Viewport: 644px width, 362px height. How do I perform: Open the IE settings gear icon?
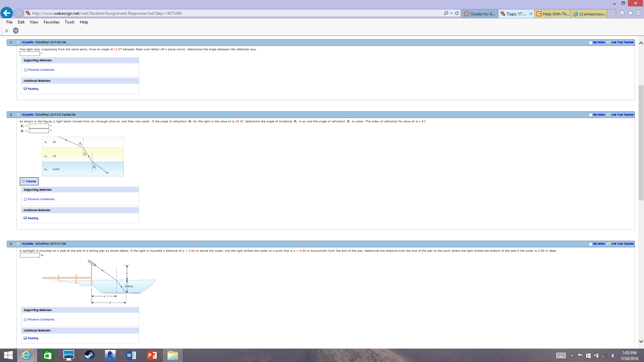[x=639, y=13]
